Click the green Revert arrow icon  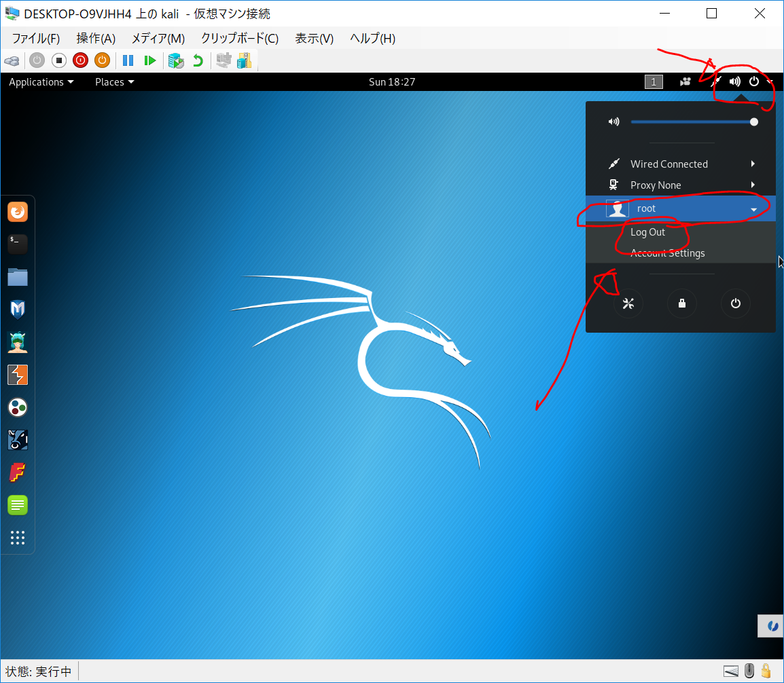click(x=198, y=60)
